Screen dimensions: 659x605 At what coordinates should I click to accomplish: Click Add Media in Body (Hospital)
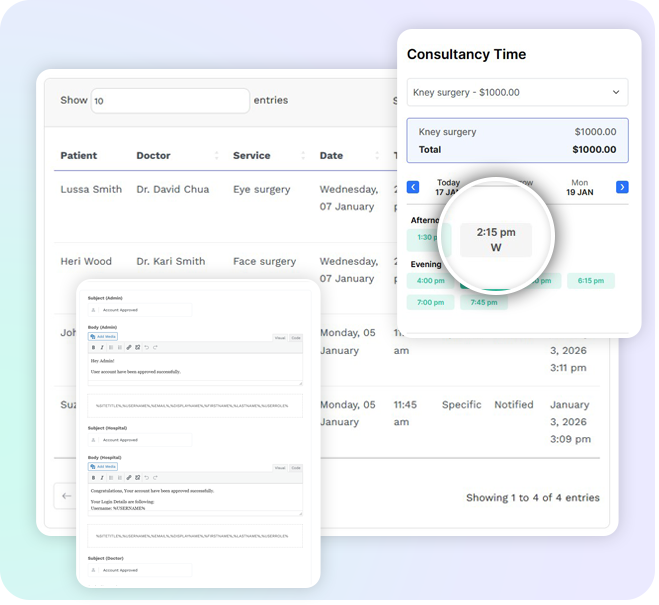point(103,467)
